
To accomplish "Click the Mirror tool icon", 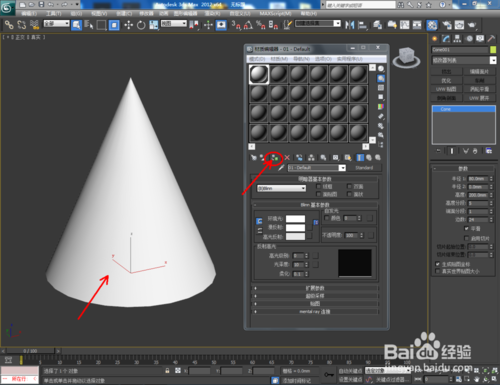I will (349, 25).
